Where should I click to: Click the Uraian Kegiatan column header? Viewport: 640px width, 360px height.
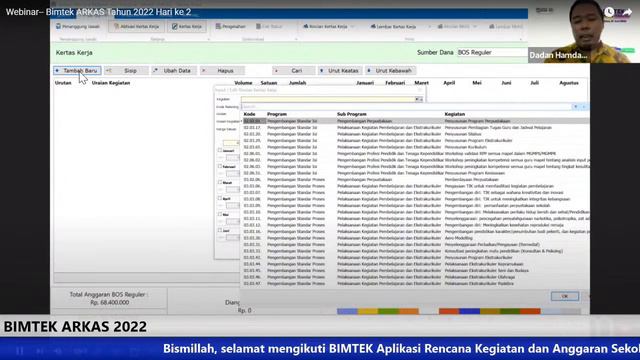click(x=111, y=83)
